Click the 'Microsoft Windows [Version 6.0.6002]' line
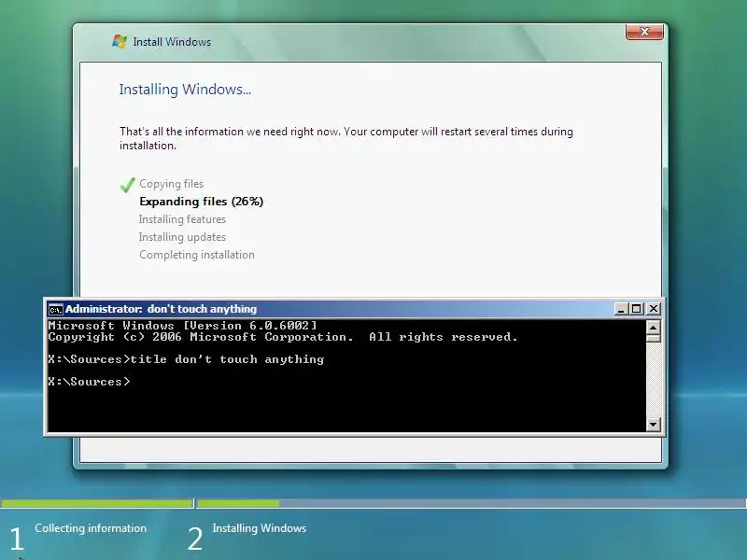Viewport: 747px width, 560px height. (x=182, y=326)
